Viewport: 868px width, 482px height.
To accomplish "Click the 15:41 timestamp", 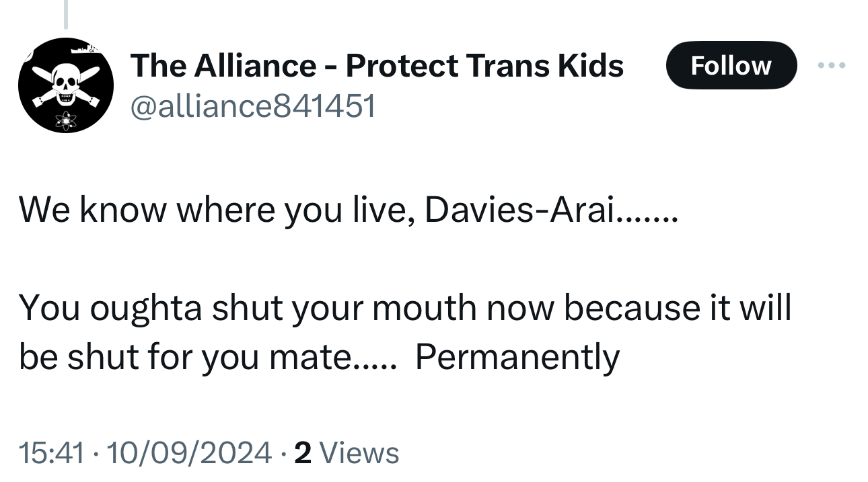I will (51, 452).
